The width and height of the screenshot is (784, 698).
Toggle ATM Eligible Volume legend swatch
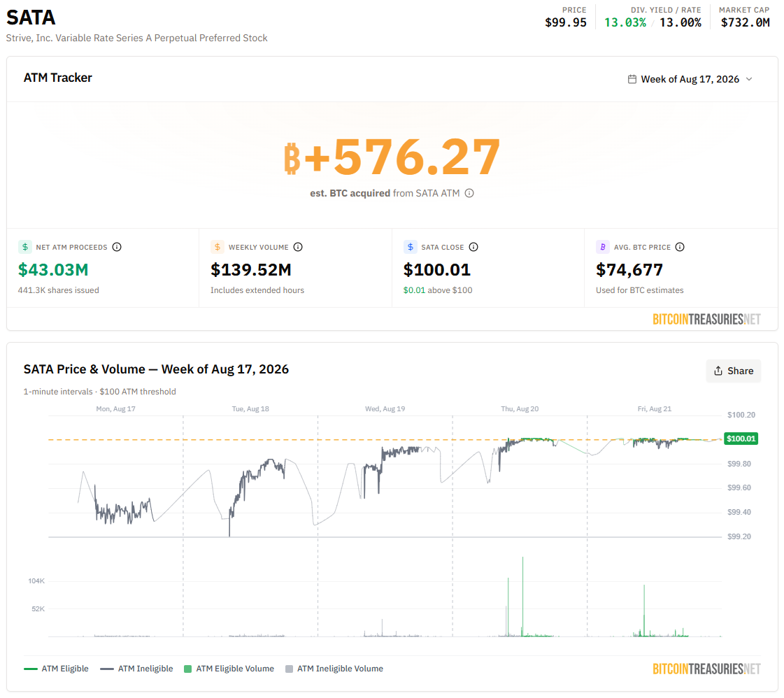pos(188,669)
